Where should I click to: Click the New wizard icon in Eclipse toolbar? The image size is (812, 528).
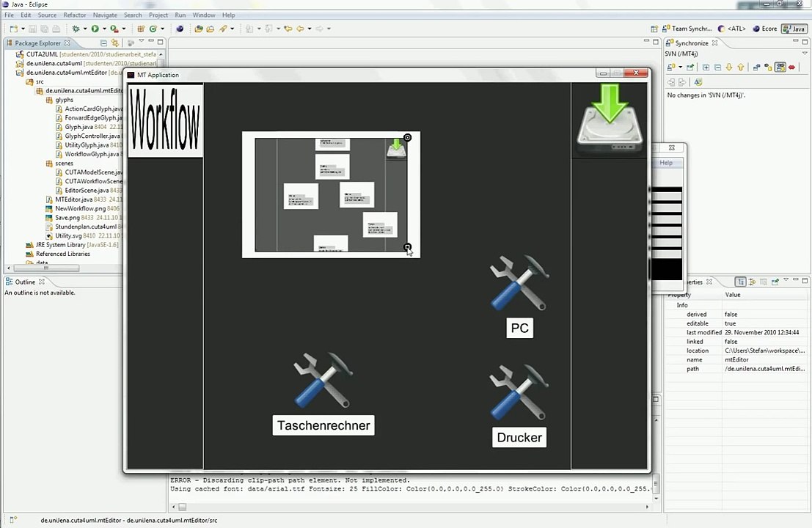click(x=13, y=29)
